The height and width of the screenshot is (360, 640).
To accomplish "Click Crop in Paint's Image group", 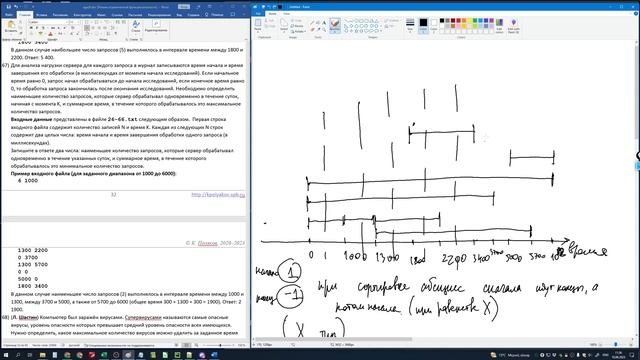I will coord(297,20).
